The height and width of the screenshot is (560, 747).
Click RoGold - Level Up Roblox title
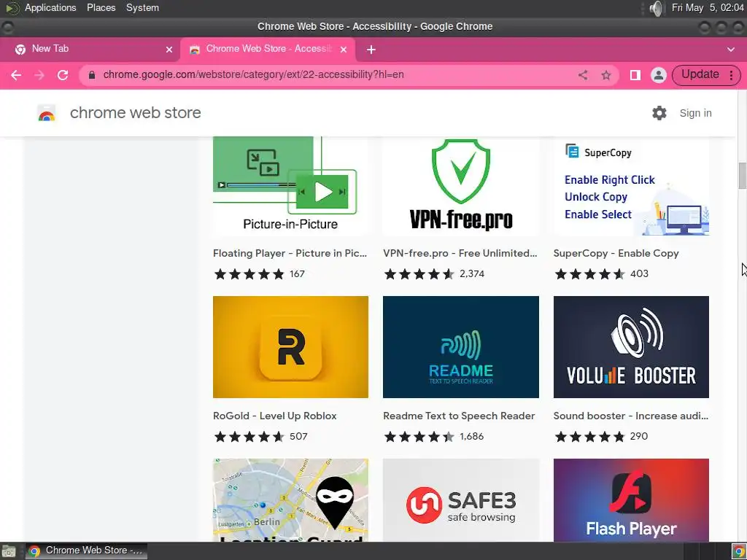point(274,416)
